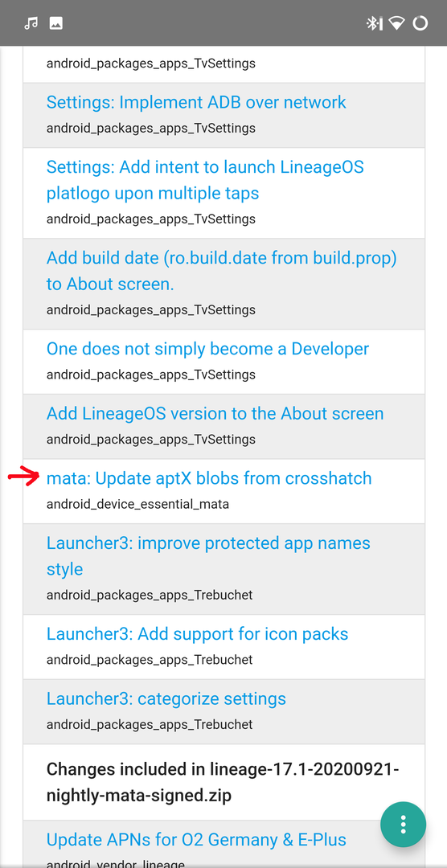Open 'Add LineageOS version to the About screen'

click(x=215, y=414)
